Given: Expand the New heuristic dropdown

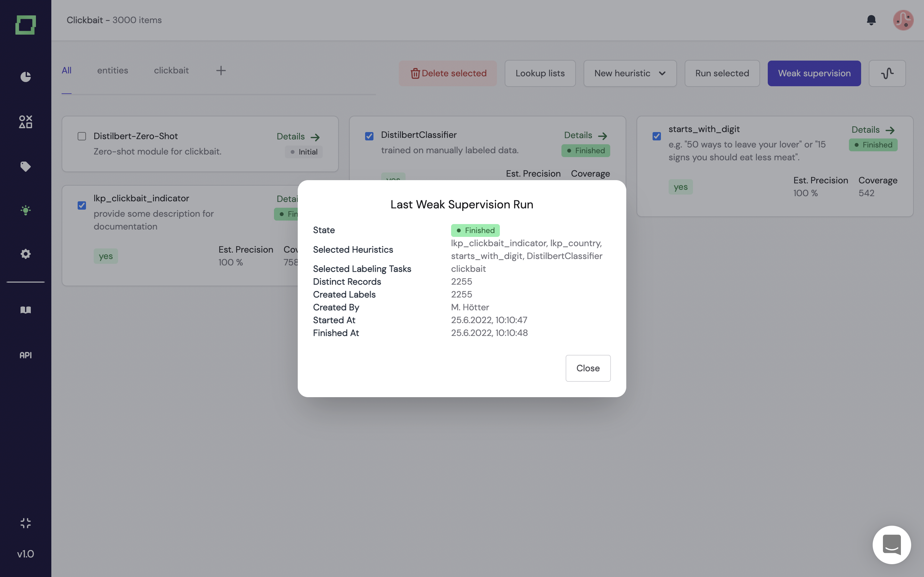Looking at the screenshot, I should pyautogui.click(x=629, y=73).
